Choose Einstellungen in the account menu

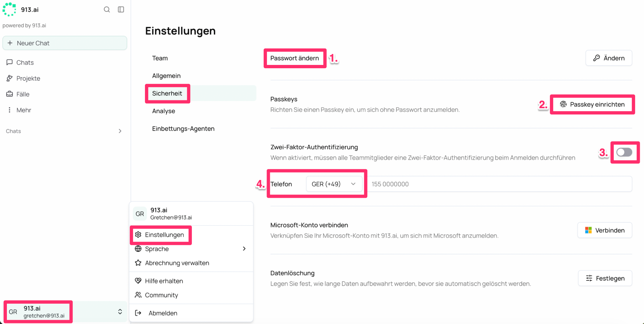pyautogui.click(x=191, y=235)
